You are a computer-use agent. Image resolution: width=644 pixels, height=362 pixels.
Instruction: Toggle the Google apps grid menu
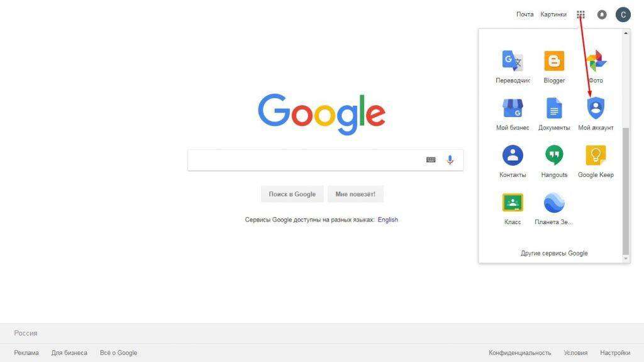[x=580, y=15]
